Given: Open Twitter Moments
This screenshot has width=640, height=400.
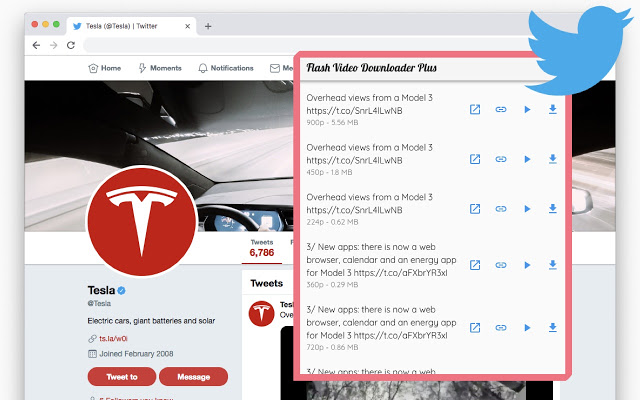Looking at the screenshot, I should click(x=160, y=68).
